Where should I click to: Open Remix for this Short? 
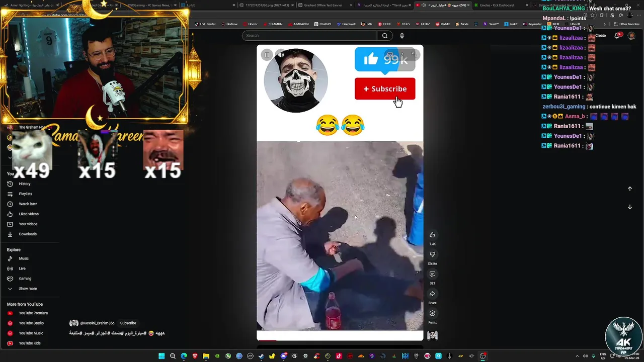[432, 313]
